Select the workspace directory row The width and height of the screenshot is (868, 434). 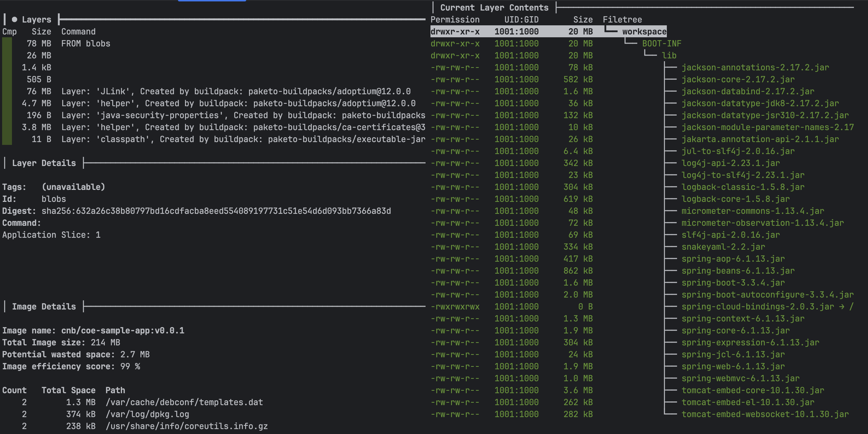[644, 32]
